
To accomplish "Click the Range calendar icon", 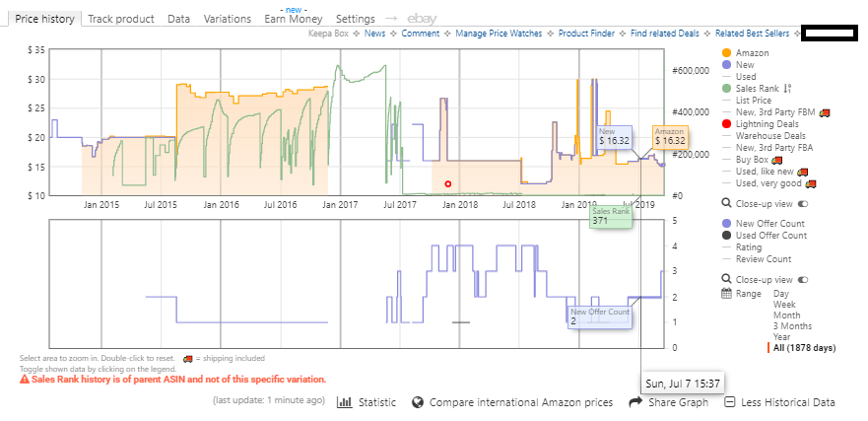I will [727, 294].
